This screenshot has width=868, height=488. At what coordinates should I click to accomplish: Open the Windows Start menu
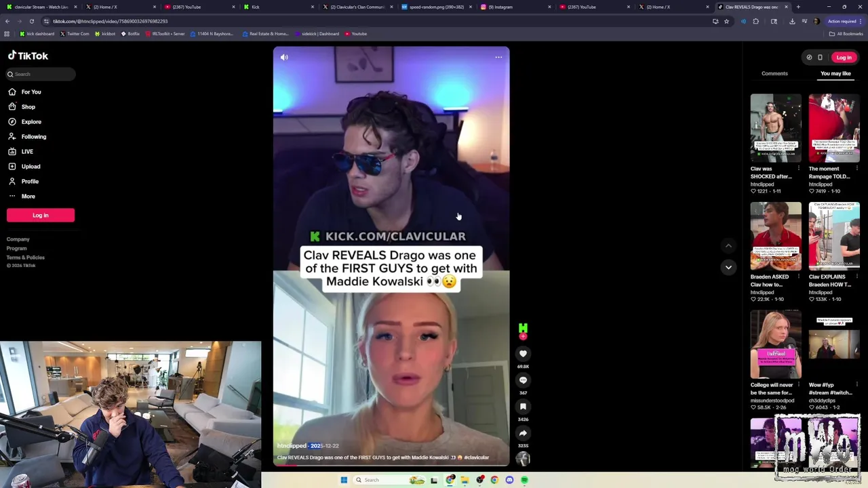(344, 480)
